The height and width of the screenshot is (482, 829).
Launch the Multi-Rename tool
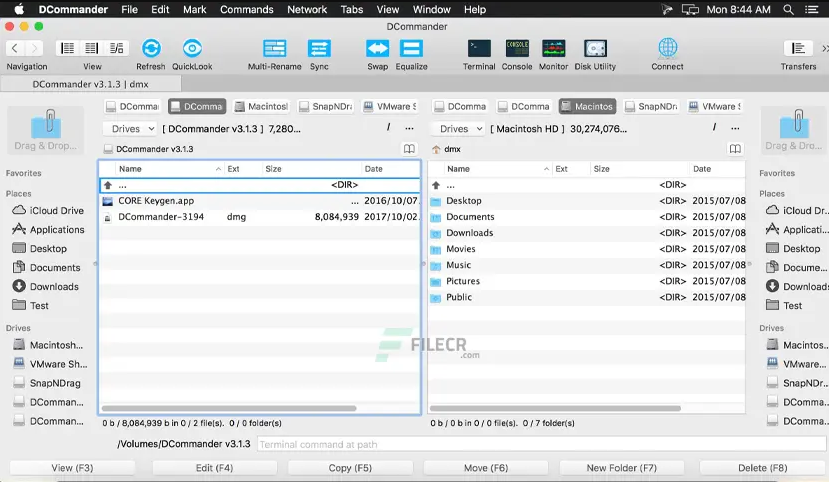pyautogui.click(x=274, y=49)
